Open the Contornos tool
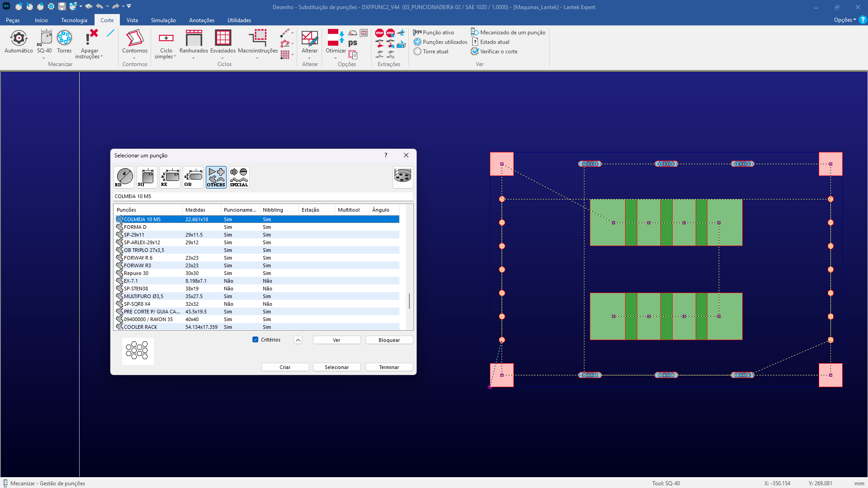Screen dimensions: 868x488 point(135,42)
